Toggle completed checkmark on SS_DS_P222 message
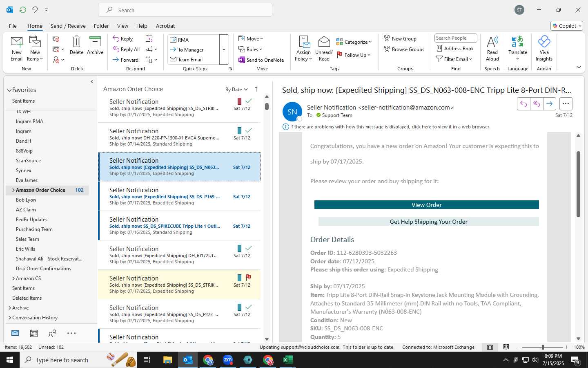 click(249, 307)
